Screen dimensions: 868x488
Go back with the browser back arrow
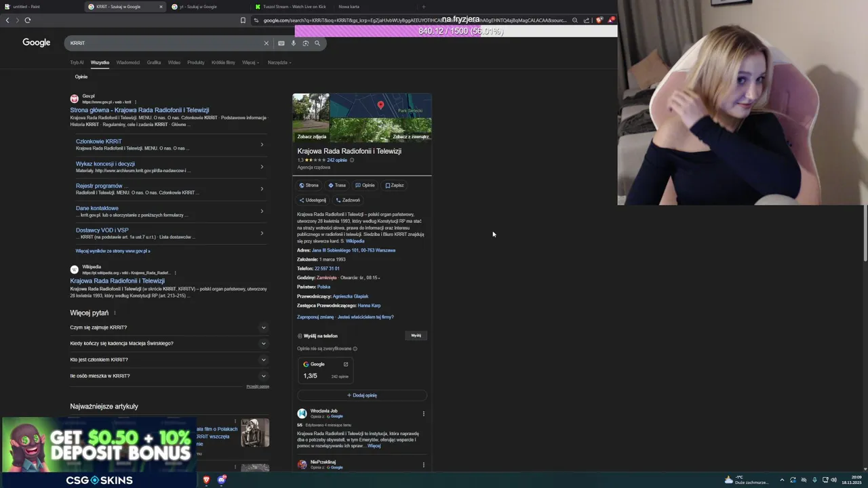(7, 20)
